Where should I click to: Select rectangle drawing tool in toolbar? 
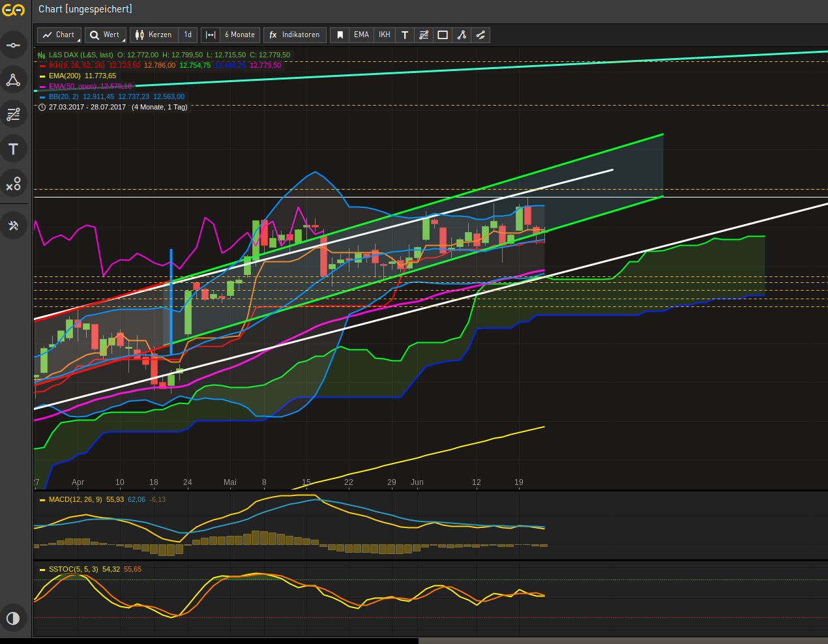point(443,35)
